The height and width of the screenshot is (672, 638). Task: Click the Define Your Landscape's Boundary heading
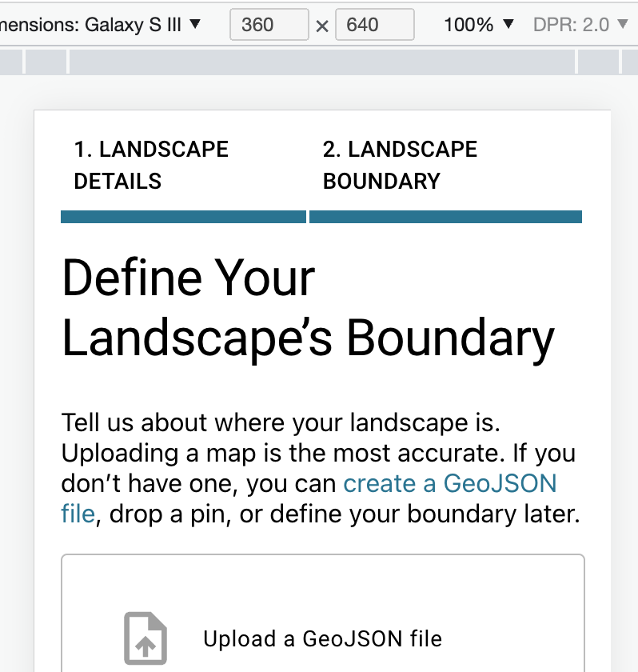(x=308, y=309)
